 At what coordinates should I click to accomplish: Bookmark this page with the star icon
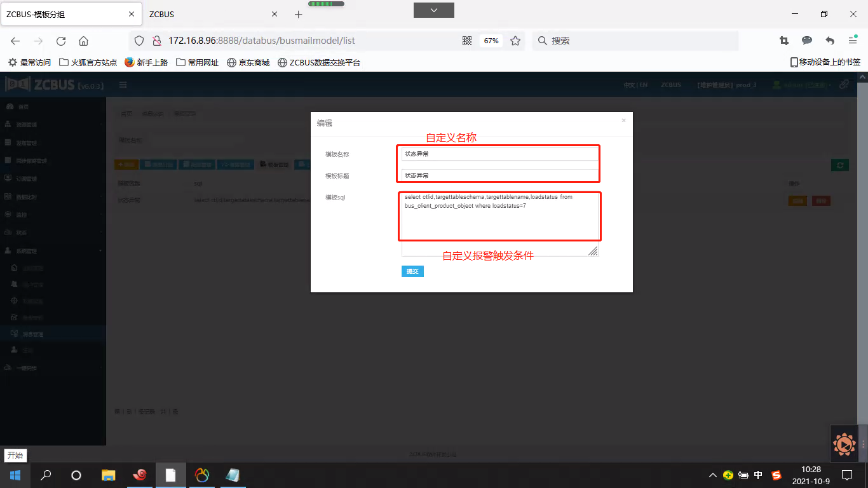[x=515, y=41]
